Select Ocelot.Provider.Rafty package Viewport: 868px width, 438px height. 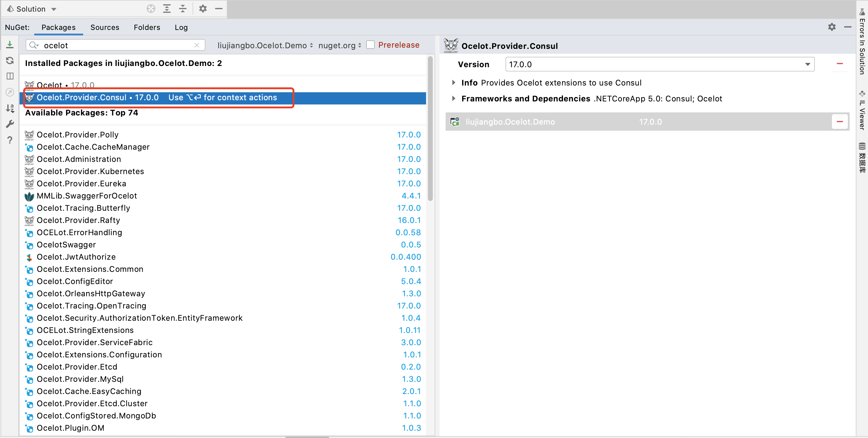tap(223, 220)
